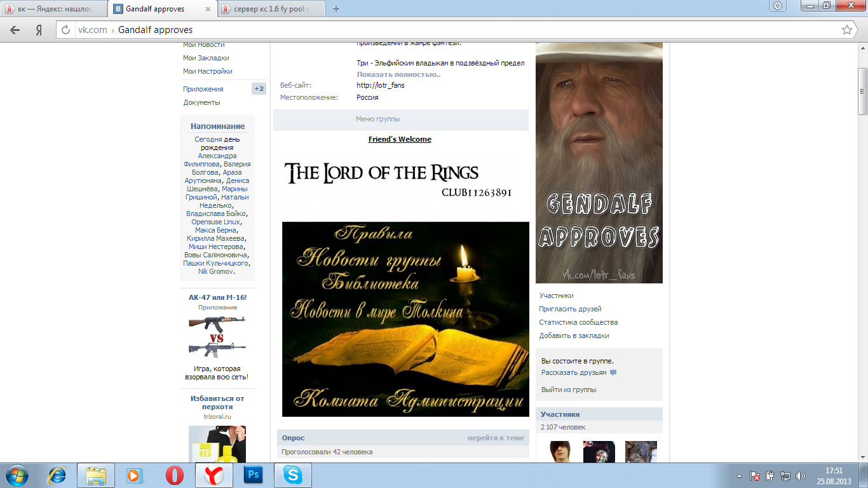Click Избавиться от перхоти ad title
Viewport: 868px width, 488px height.
[x=217, y=402]
